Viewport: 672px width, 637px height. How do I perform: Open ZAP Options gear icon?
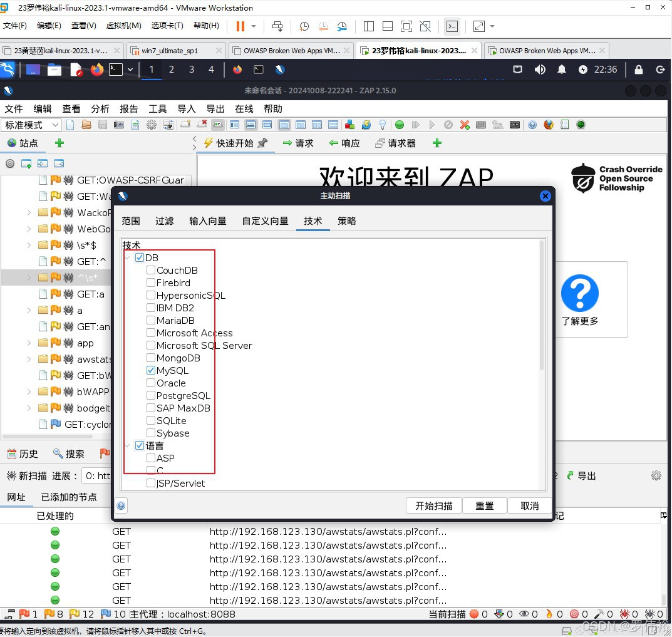[x=152, y=125]
